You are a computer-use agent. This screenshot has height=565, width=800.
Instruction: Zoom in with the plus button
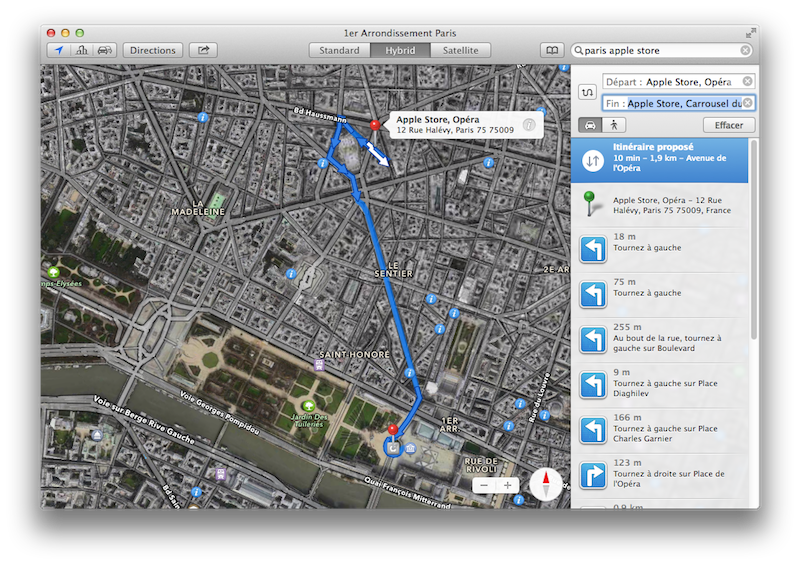507,485
